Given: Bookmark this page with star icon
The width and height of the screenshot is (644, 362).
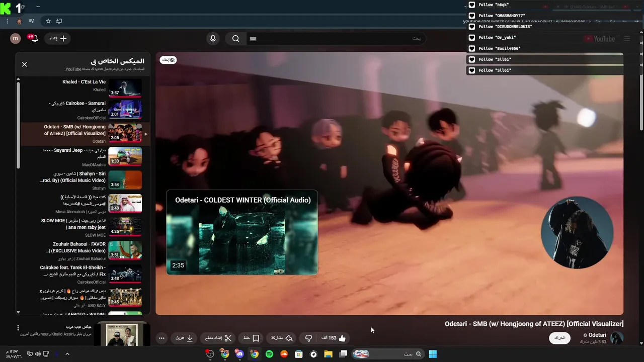Looking at the screenshot, I should point(48,21).
